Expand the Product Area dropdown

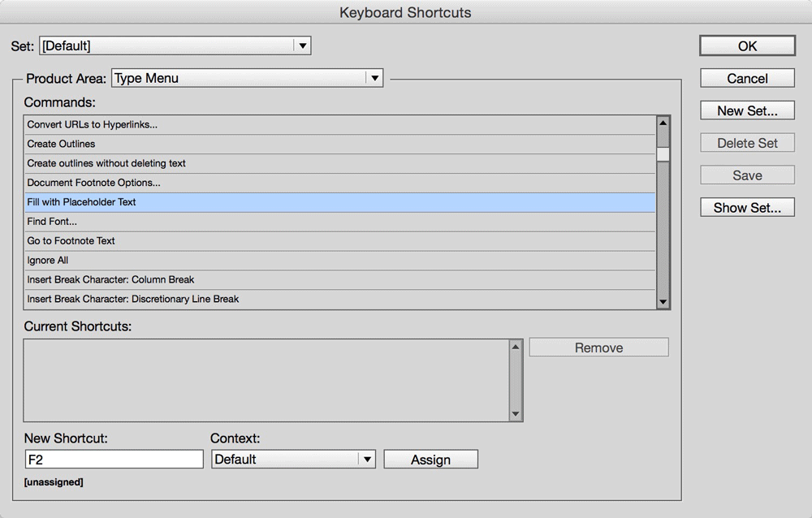pyautogui.click(x=374, y=79)
